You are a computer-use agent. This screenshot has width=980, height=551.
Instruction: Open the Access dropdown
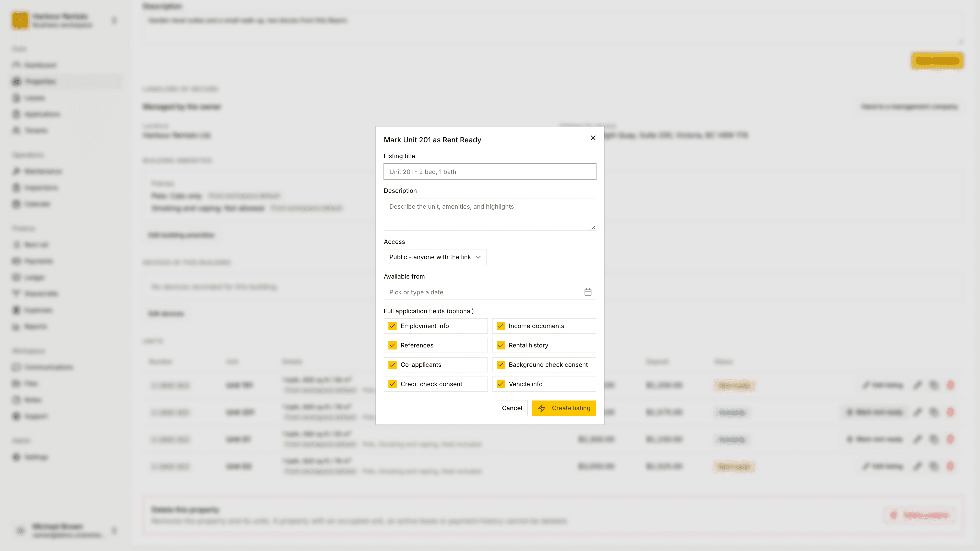pyautogui.click(x=435, y=257)
